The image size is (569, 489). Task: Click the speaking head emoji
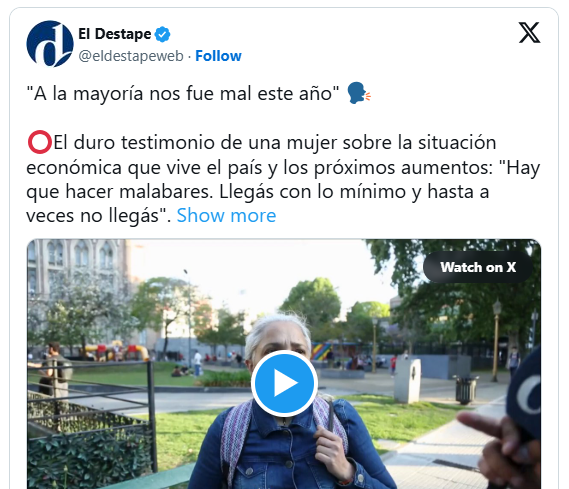click(x=359, y=93)
